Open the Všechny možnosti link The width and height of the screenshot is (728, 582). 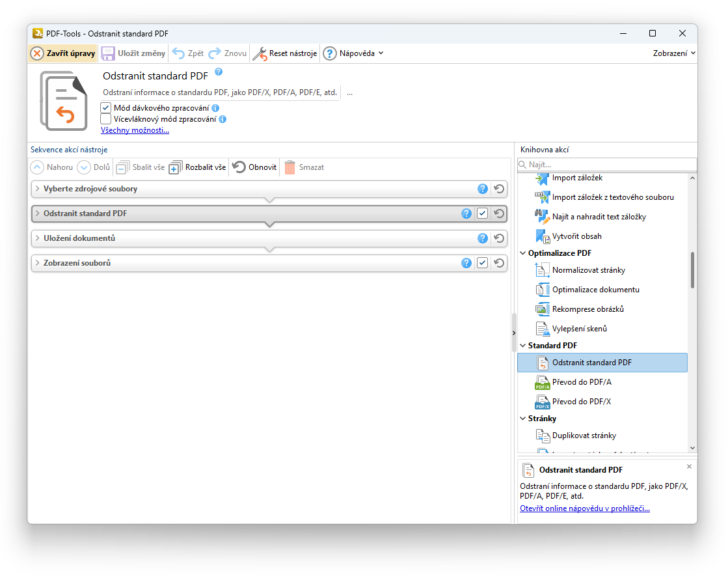tap(135, 130)
